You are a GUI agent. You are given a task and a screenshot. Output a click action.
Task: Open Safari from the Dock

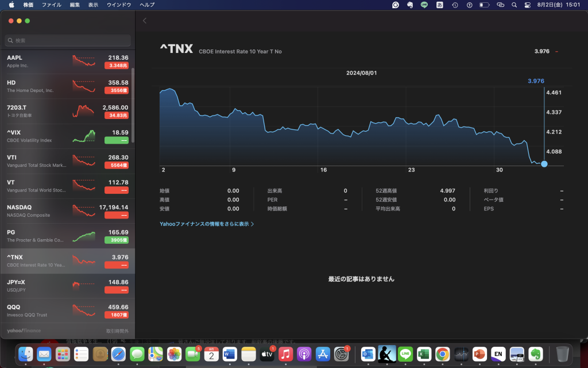pyautogui.click(x=118, y=354)
